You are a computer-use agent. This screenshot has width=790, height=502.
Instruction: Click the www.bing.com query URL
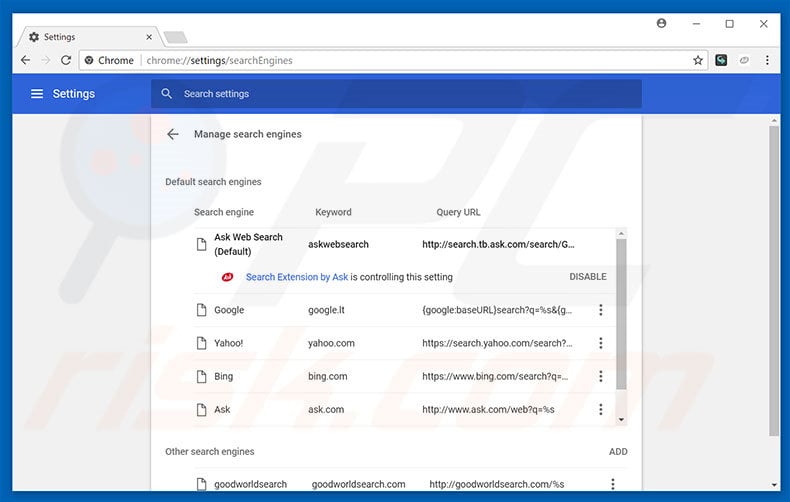tap(495, 376)
